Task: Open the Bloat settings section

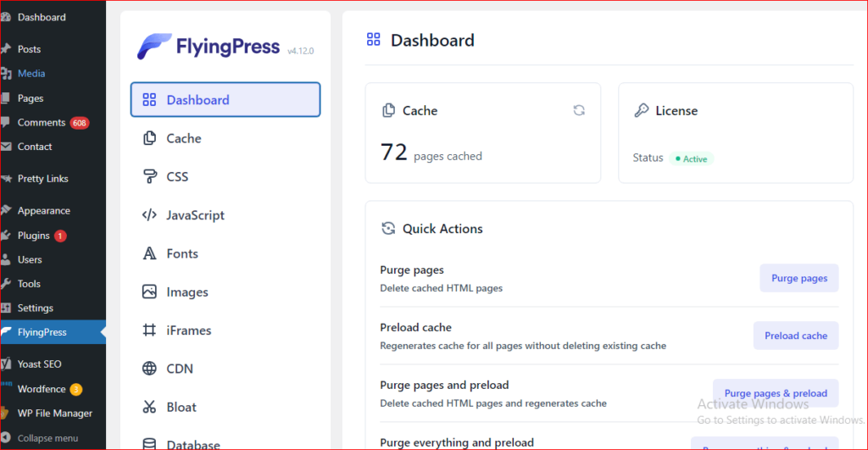Action: coord(225,407)
